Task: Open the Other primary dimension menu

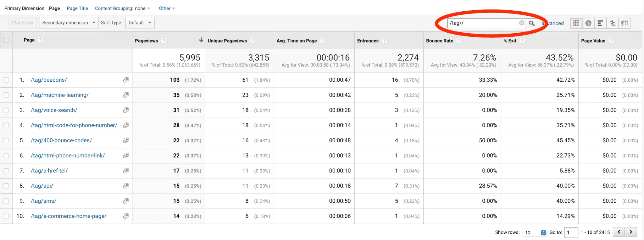Action: point(167,8)
